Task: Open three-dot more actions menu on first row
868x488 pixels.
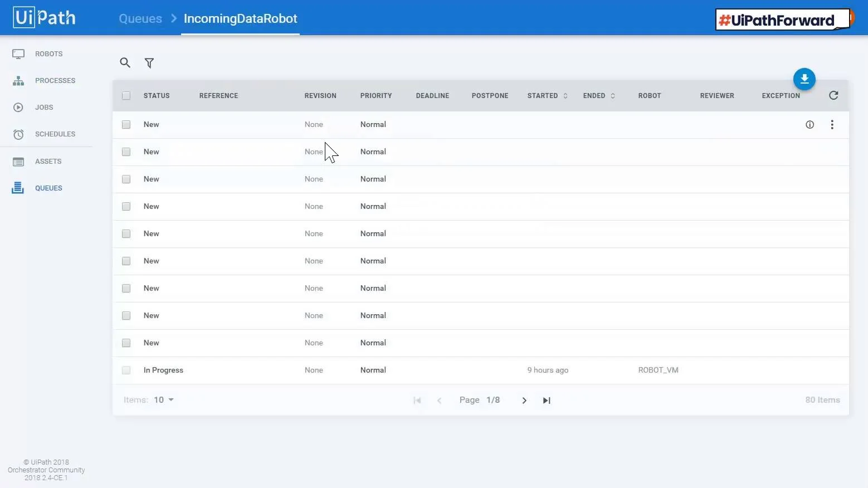Action: click(x=832, y=125)
